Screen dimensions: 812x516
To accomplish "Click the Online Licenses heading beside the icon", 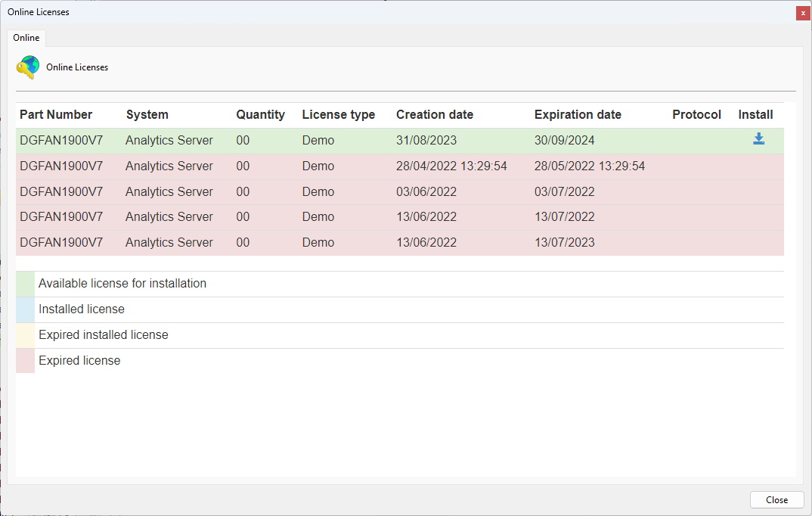I will pyautogui.click(x=77, y=67).
